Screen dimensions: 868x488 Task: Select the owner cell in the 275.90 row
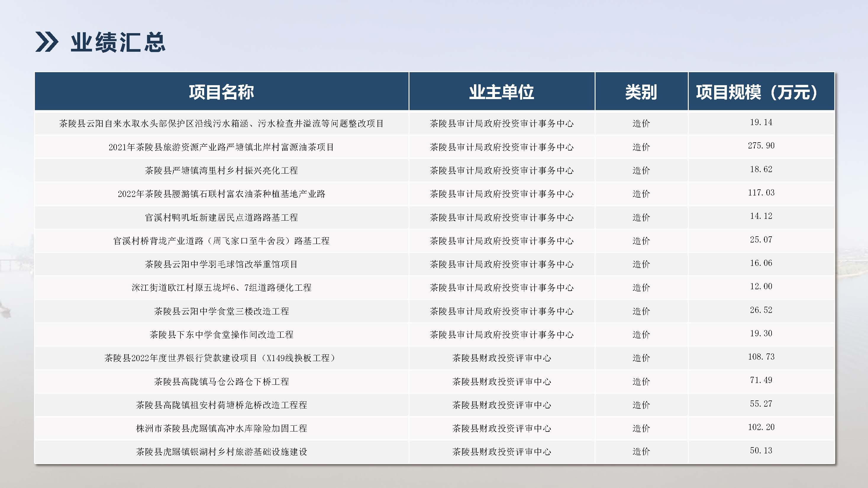click(502, 147)
